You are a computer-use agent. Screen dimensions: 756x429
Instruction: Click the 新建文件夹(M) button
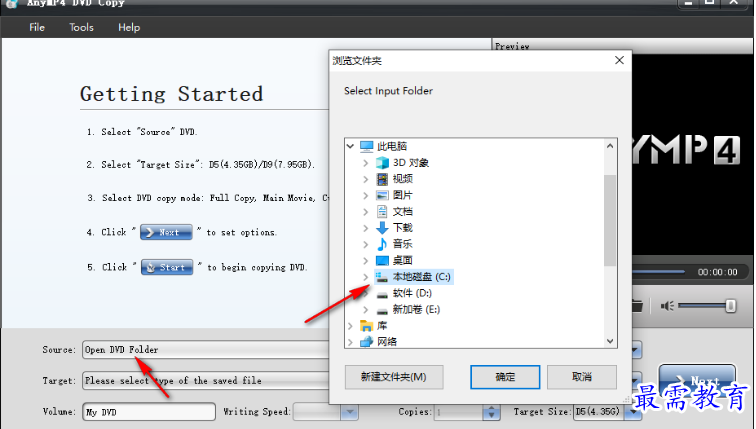pyautogui.click(x=394, y=377)
